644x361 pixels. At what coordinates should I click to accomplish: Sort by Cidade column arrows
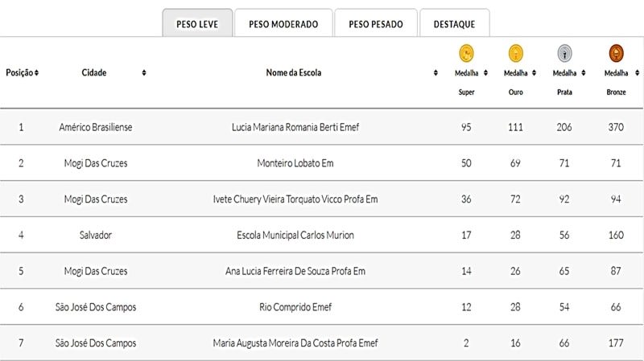tap(144, 72)
